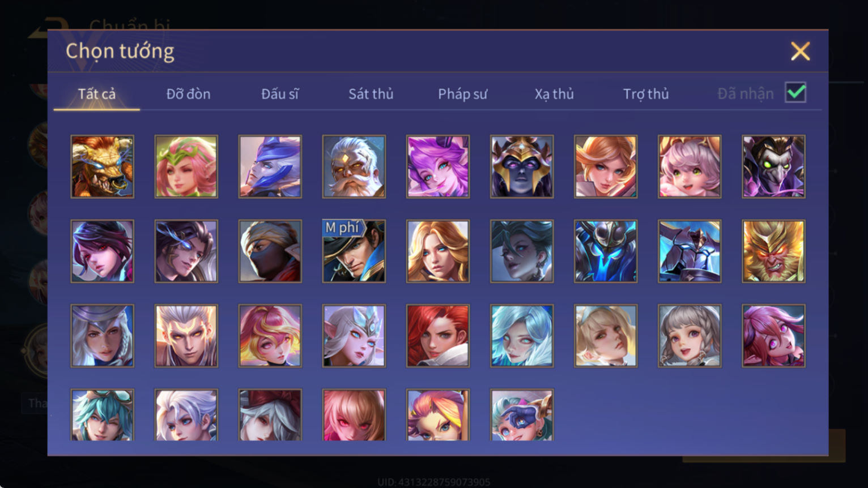Uncheck the Đã nhận checkbox
This screenshot has width=868, height=488.
coord(795,92)
